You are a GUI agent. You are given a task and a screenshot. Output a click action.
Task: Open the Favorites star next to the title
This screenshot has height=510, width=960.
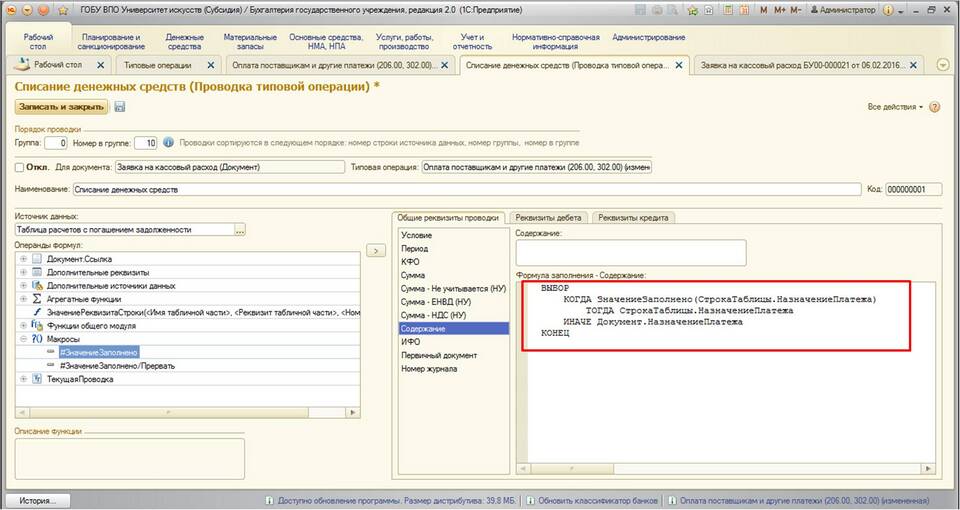coord(64,10)
